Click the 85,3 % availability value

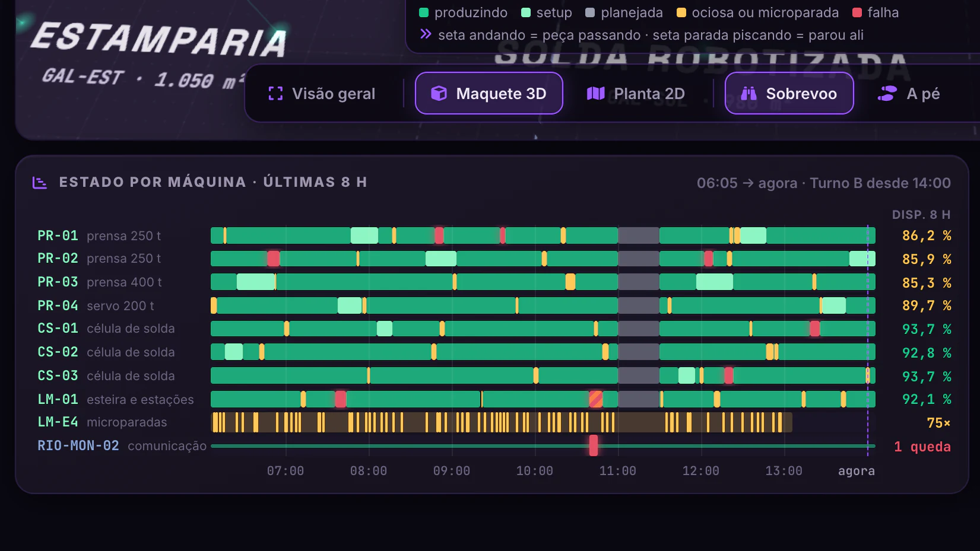(x=927, y=283)
